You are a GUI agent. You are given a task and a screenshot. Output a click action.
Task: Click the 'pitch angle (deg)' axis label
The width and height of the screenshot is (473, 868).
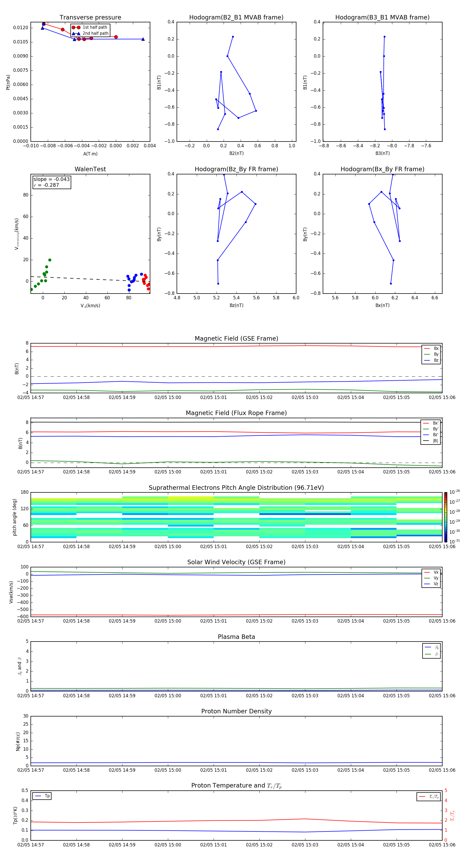14,517
